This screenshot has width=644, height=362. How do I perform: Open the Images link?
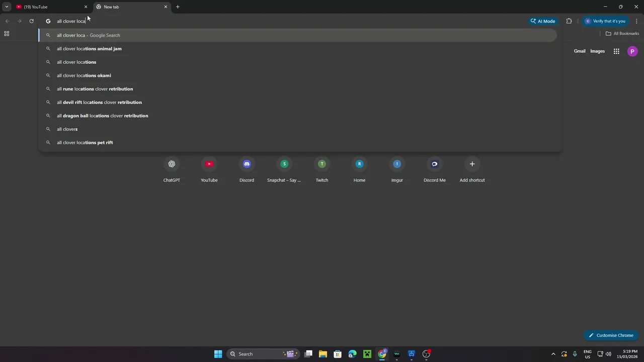(x=597, y=51)
